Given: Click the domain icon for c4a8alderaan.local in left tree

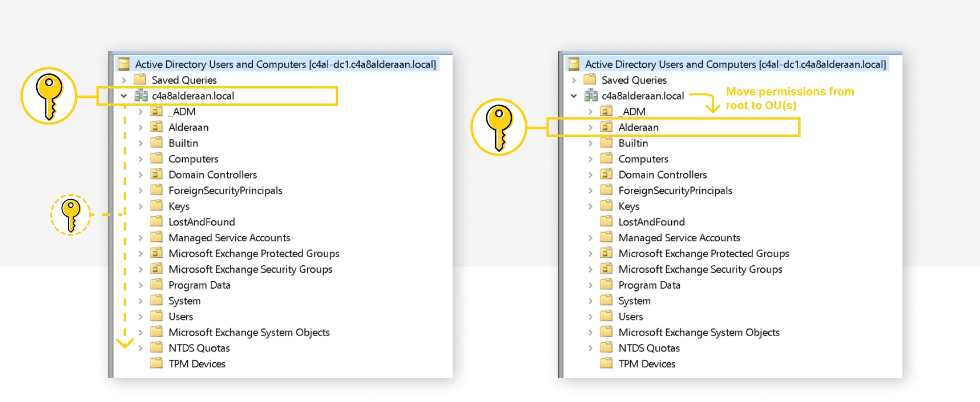Looking at the screenshot, I should pyautogui.click(x=141, y=95).
